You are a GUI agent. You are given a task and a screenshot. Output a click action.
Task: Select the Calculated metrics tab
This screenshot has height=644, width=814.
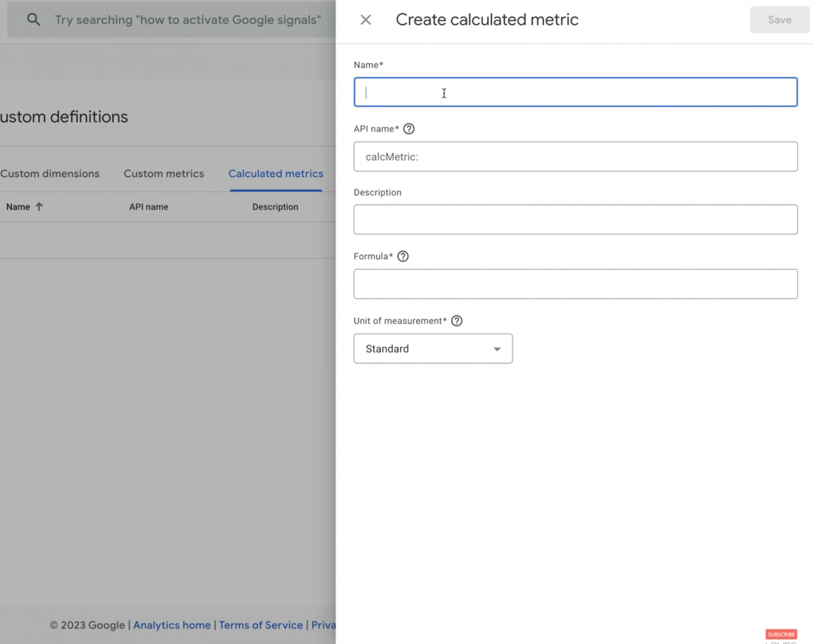click(x=276, y=174)
